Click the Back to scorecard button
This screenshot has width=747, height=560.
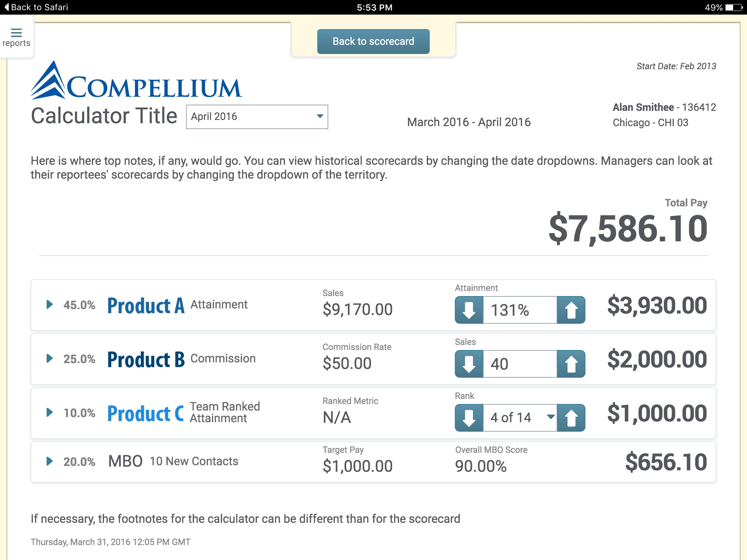pos(373,40)
